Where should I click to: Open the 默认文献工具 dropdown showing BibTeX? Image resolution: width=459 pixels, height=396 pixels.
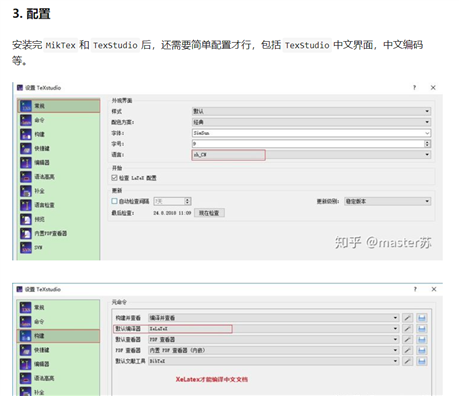[x=273, y=361]
